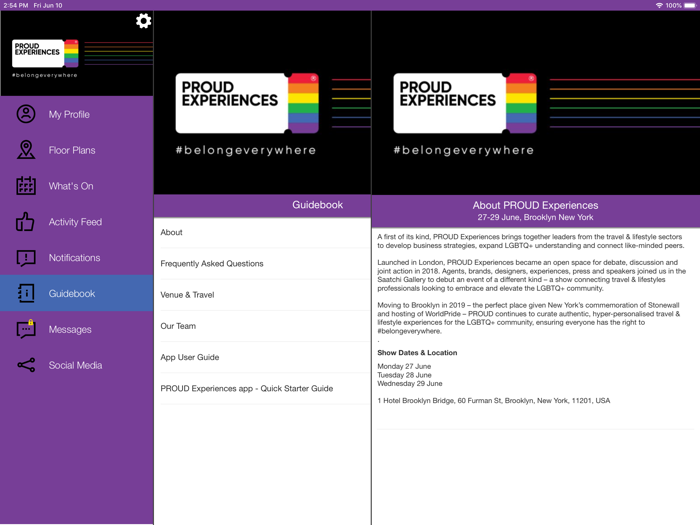This screenshot has width=700, height=525.
Task: Click the Activity Feed thumbs-up icon
Action: point(25,221)
